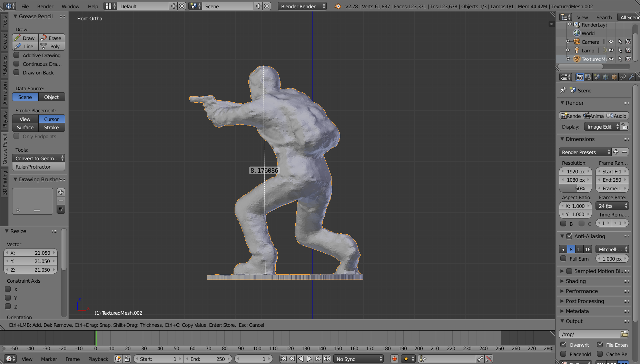
Task: Open Convert to Geometry dropdown
Action: click(x=39, y=158)
